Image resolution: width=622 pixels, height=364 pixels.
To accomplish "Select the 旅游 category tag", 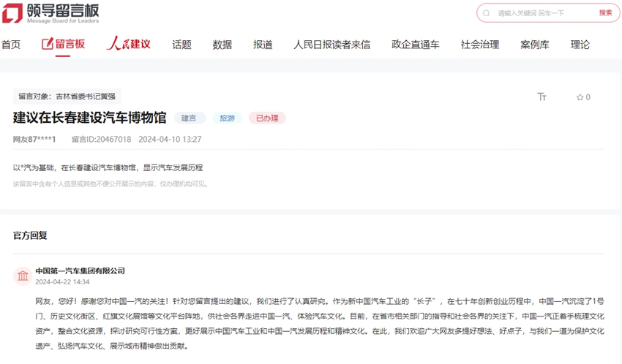I will (x=227, y=118).
